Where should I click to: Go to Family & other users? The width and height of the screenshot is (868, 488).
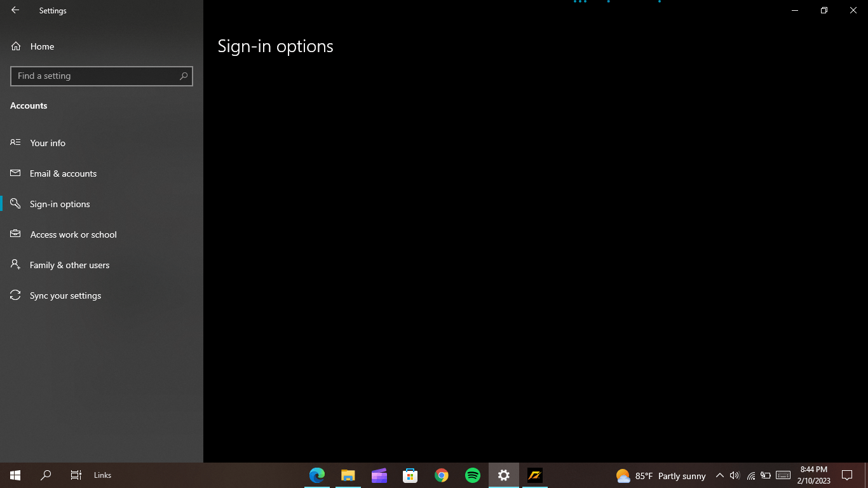102,265
